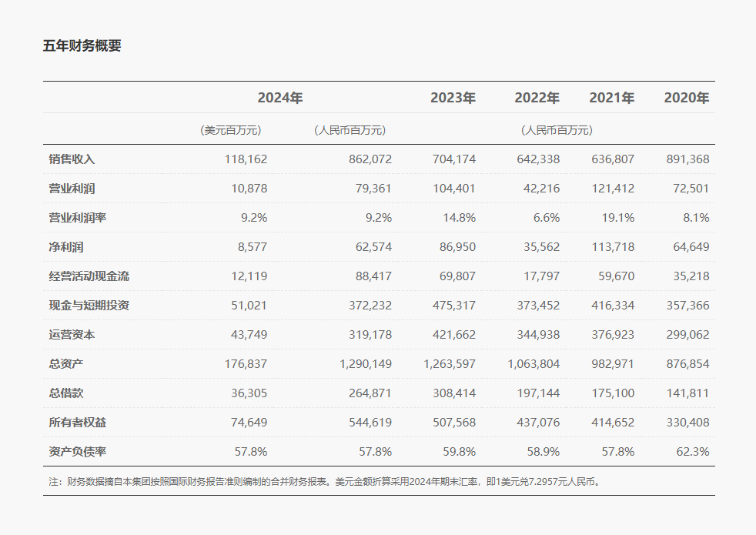Image resolution: width=756 pixels, height=535 pixels.
Task: Select net profit value 8,577
Action: click(253, 247)
